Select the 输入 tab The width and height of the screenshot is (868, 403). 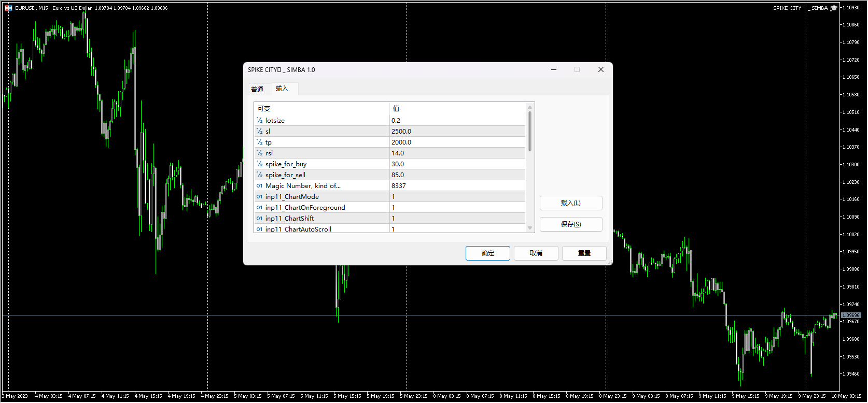click(x=282, y=89)
